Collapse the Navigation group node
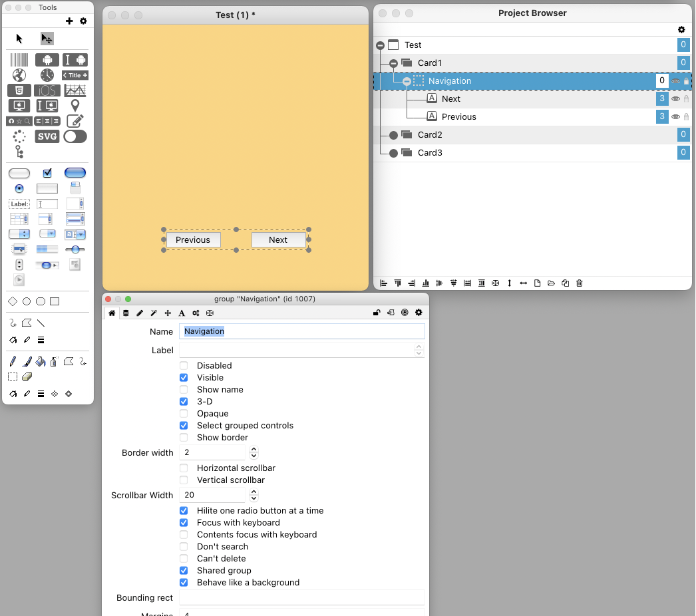Image resolution: width=696 pixels, height=616 pixels. 407,81
